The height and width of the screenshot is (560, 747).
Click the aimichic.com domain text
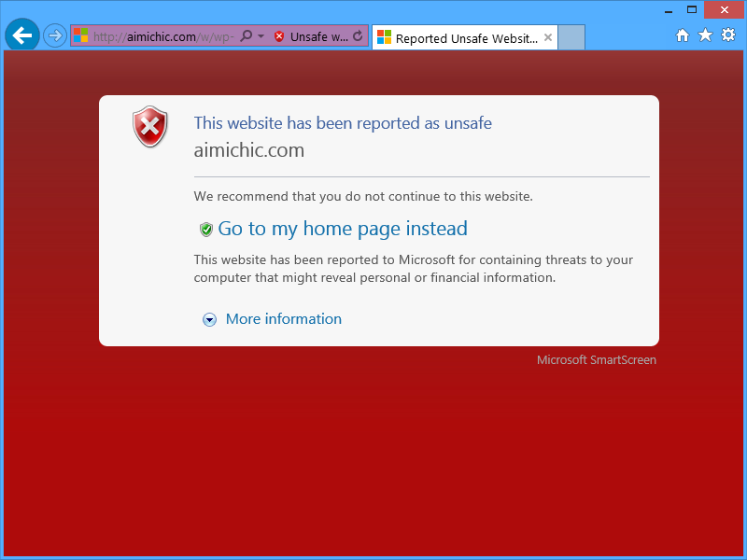[x=248, y=150]
